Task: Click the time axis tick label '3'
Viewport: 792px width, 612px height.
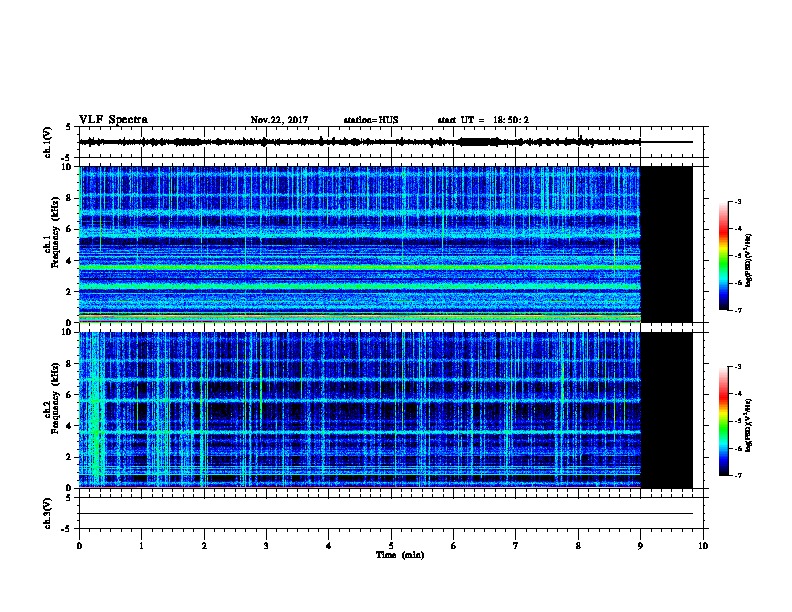Action: point(266,545)
